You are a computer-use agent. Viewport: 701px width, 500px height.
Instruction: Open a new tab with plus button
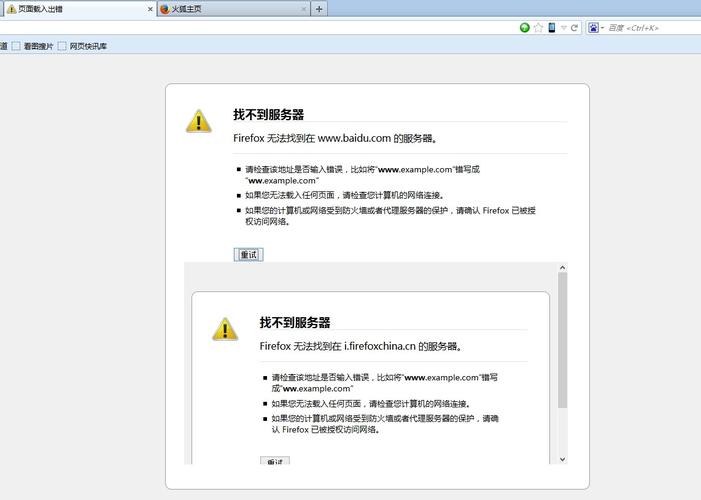coord(319,9)
